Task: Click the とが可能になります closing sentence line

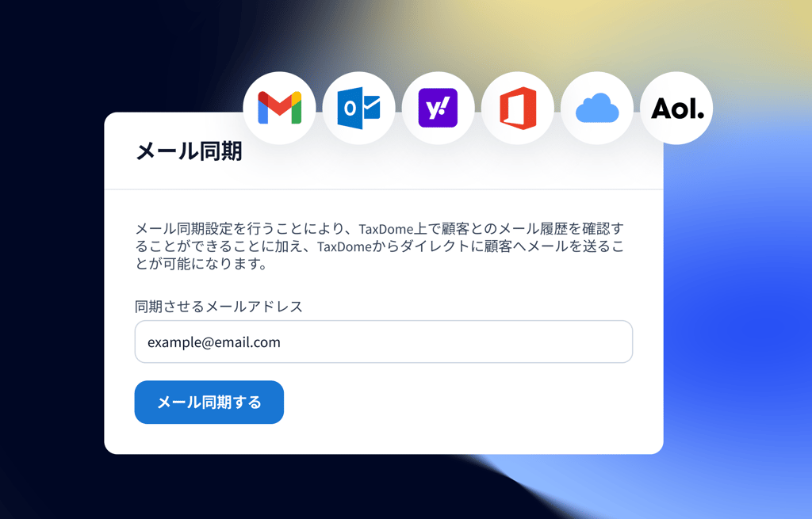Action: (x=201, y=264)
